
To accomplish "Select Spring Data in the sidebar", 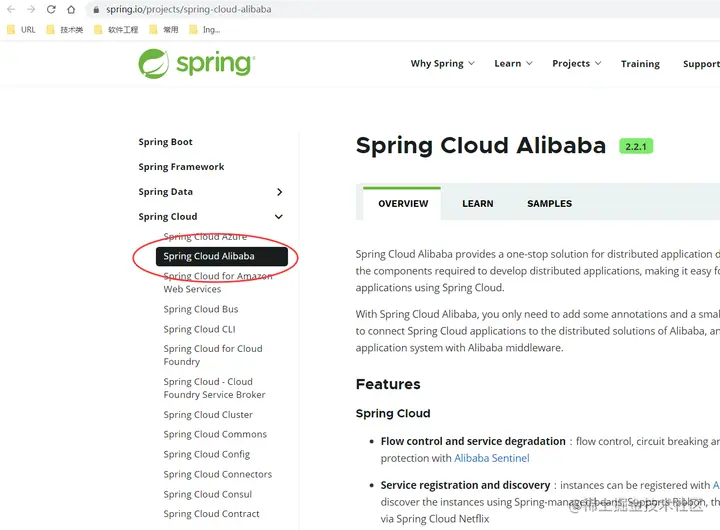I will 165,192.
